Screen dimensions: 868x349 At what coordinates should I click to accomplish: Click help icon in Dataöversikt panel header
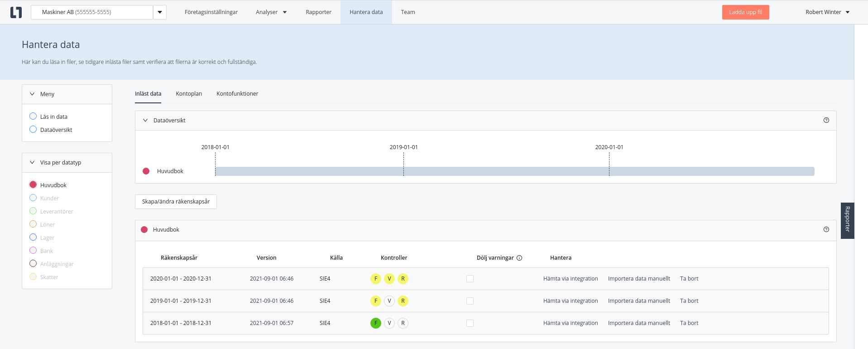826,120
